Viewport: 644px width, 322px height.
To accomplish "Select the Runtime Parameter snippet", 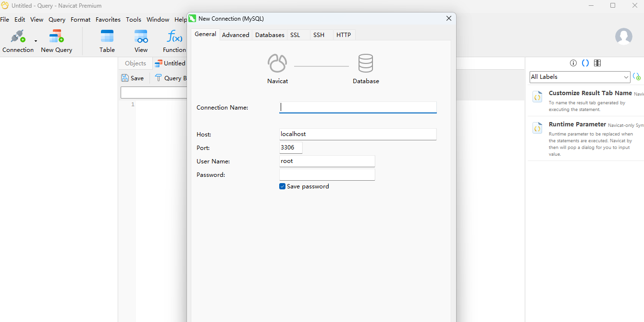I will (585, 138).
